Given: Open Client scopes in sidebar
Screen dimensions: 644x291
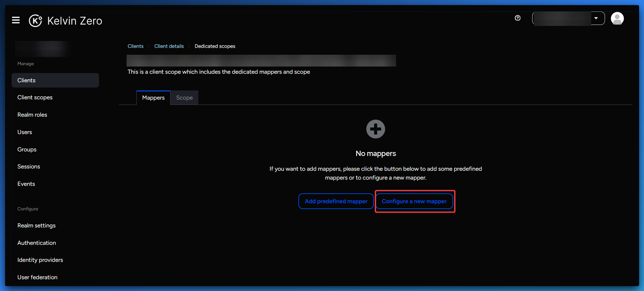Looking at the screenshot, I should click(35, 97).
